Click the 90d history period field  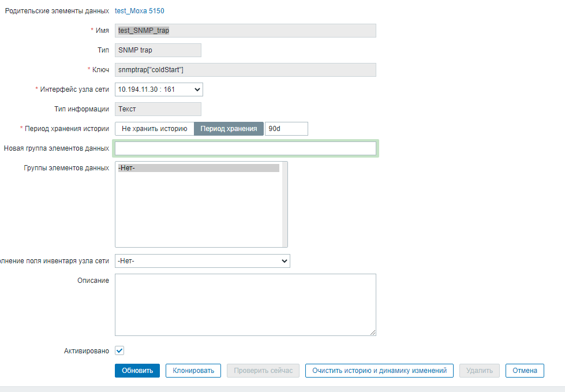(286, 129)
